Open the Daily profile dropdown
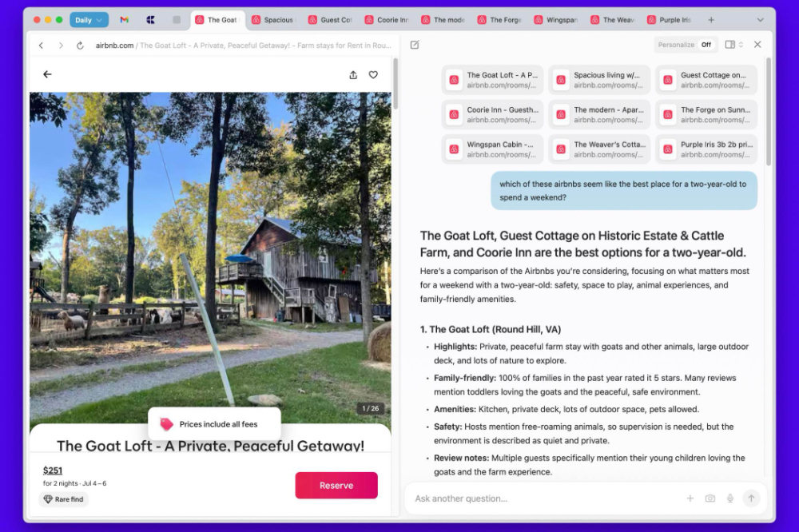 89,20
